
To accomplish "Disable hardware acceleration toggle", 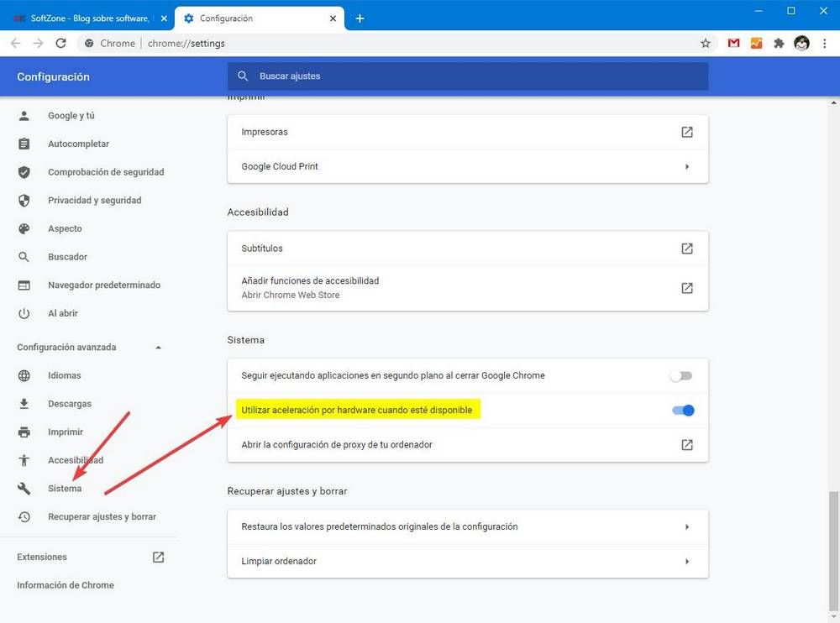I will pos(682,410).
